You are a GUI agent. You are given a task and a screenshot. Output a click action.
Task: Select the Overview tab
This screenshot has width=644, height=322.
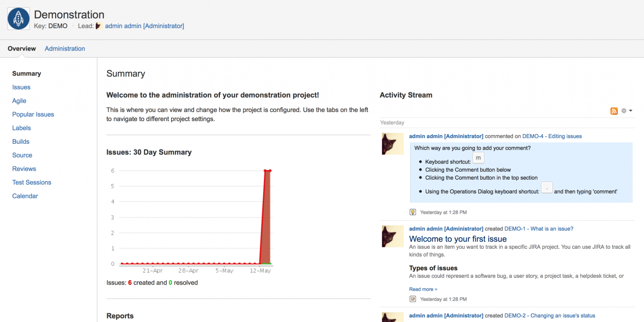coord(22,49)
